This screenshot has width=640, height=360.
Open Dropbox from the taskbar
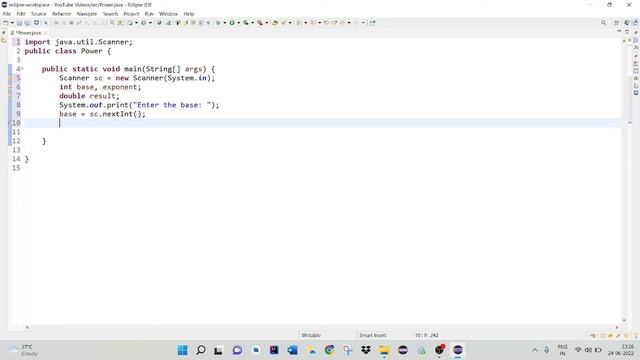pyautogui.click(x=366, y=350)
